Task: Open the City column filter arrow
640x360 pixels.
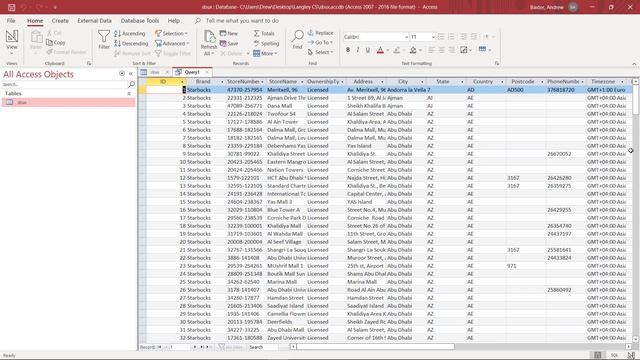Action: pyautogui.click(x=422, y=82)
